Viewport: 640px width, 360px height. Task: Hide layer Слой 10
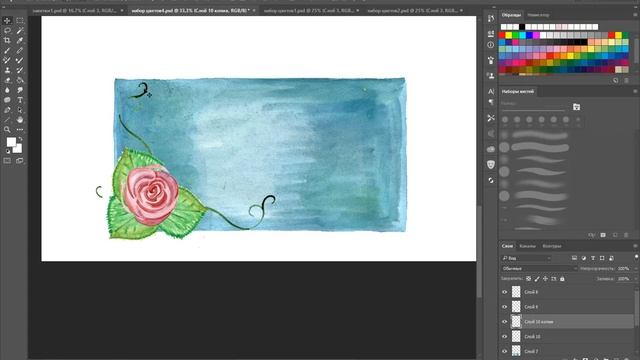[x=504, y=337]
